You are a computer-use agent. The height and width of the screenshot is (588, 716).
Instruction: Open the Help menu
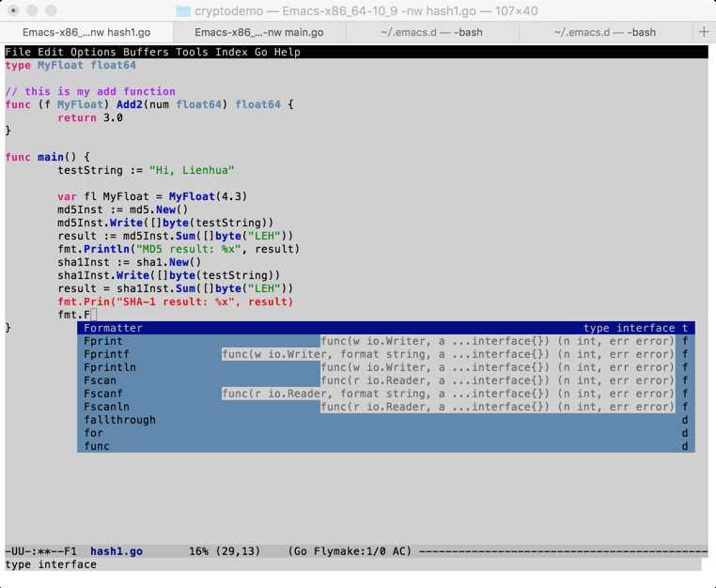(x=288, y=52)
